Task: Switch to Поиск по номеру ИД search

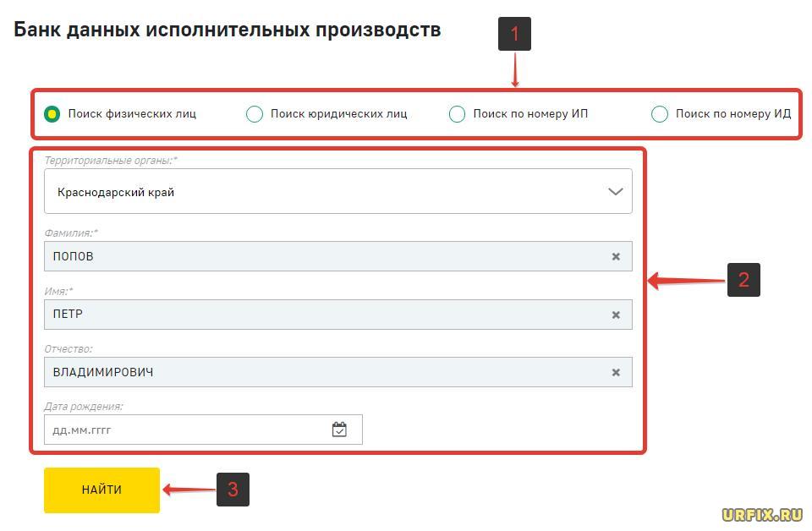Action: 660,114
